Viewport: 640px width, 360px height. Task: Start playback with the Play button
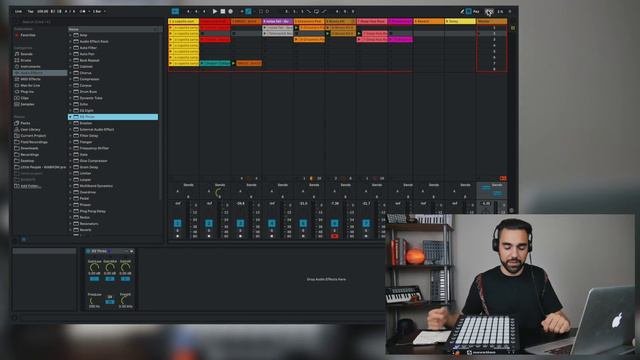[215, 11]
